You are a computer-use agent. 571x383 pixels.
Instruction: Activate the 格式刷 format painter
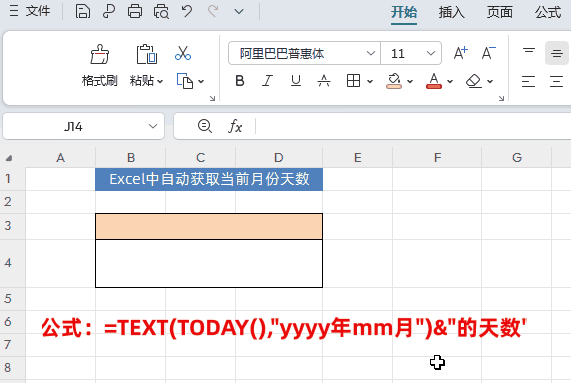99,66
